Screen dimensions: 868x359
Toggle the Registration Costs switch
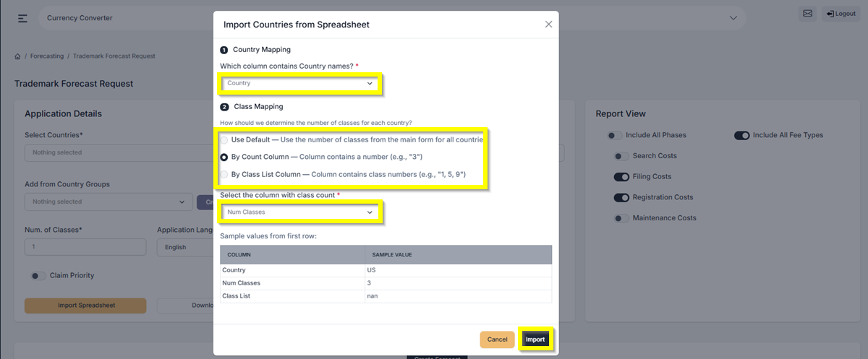click(621, 197)
